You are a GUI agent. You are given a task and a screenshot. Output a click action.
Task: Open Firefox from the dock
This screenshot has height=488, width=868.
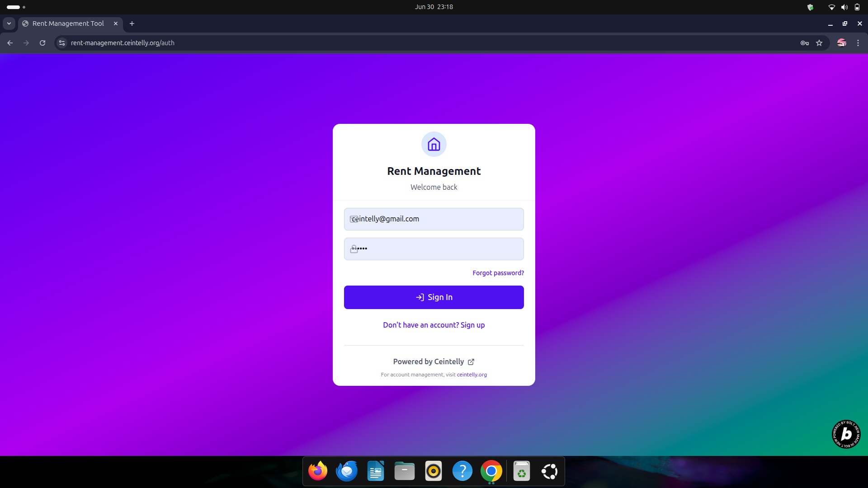[318, 471]
